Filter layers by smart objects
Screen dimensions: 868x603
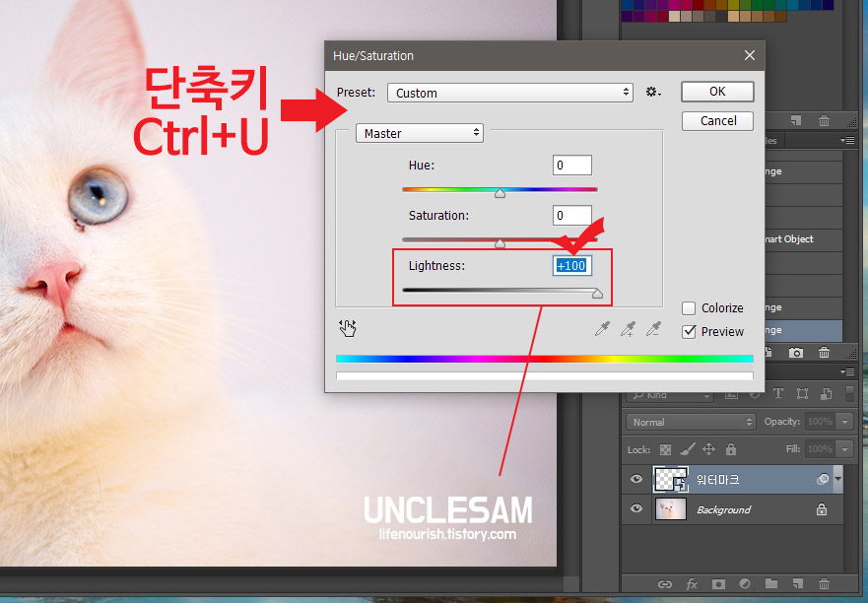click(x=827, y=394)
